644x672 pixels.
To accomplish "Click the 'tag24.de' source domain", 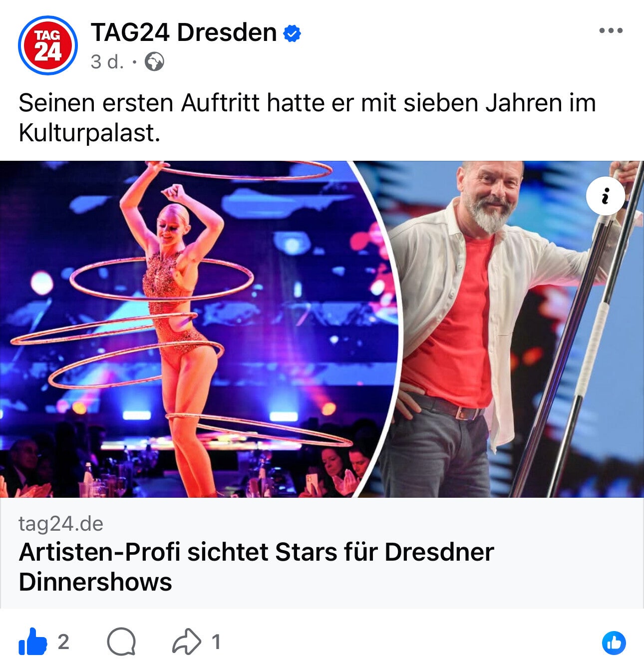I will [x=61, y=523].
